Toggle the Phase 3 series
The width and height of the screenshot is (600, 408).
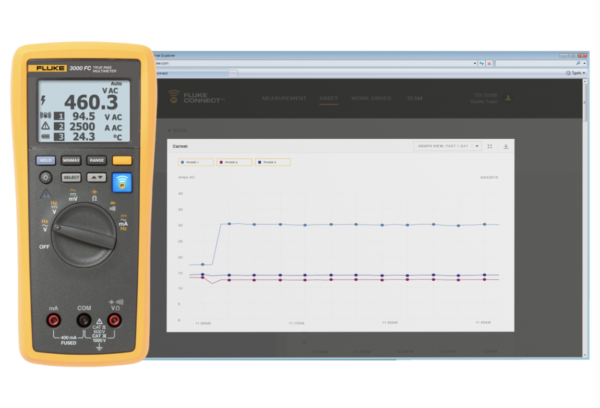(x=273, y=162)
